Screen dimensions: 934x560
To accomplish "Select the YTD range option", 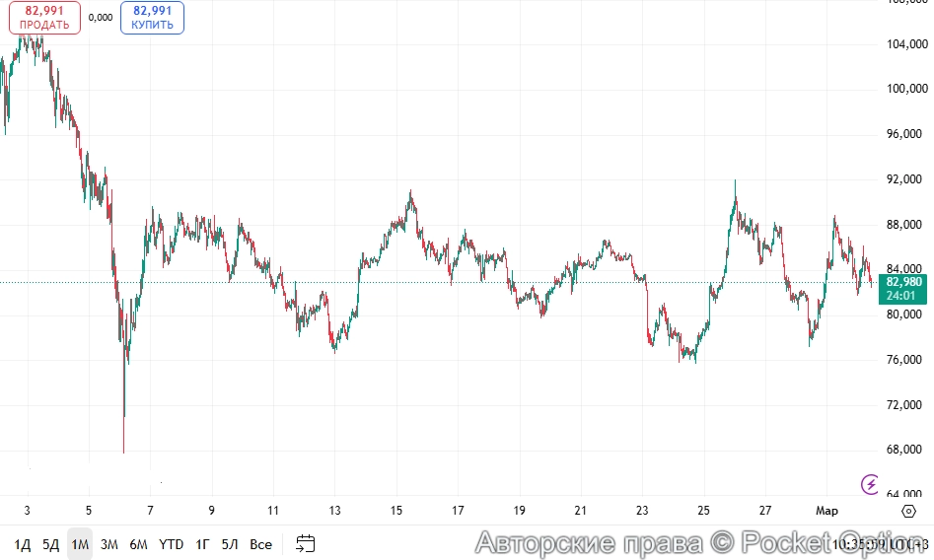I will [x=171, y=544].
